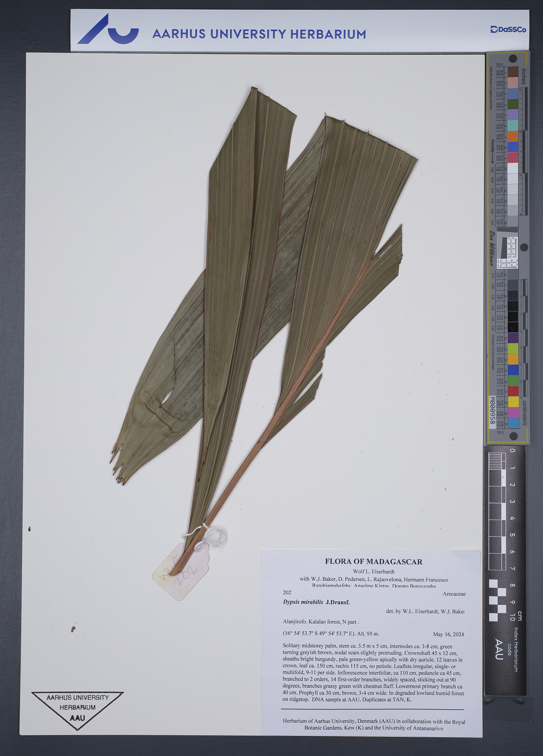This screenshot has height=756, width=543.
Task: Click the AAU Index Herbariorum code text
Action: [499, 649]
